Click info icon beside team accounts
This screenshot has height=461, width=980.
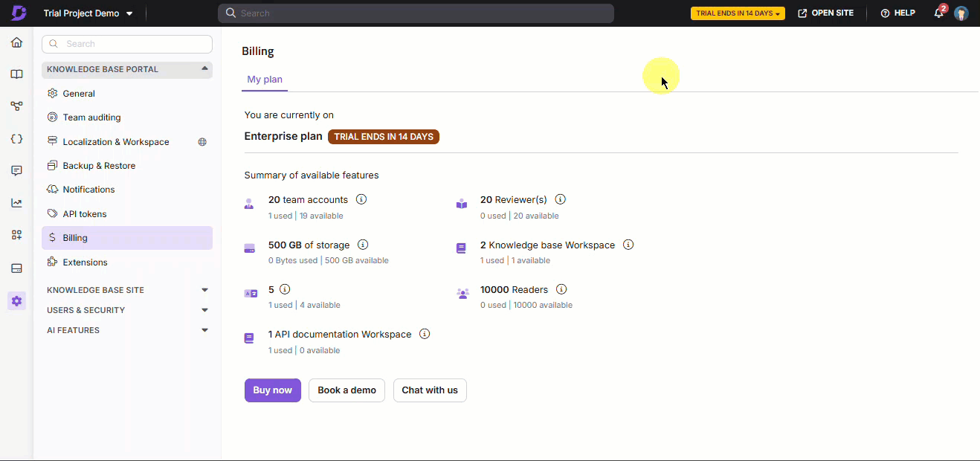[x=361, y=199]
